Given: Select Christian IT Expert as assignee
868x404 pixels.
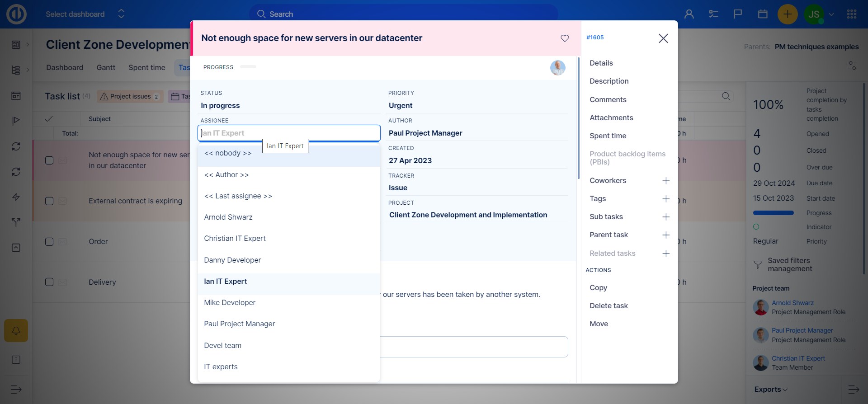Looking at the screenshot, I should 289,239.
